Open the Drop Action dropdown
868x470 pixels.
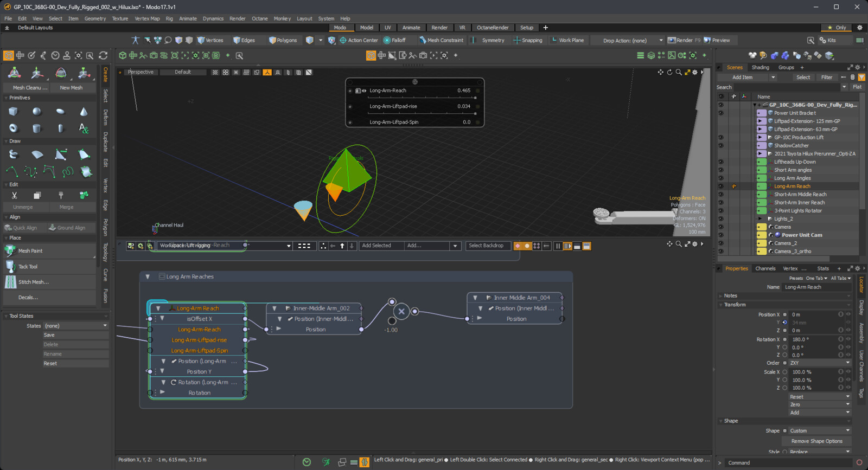click(627, 41)
